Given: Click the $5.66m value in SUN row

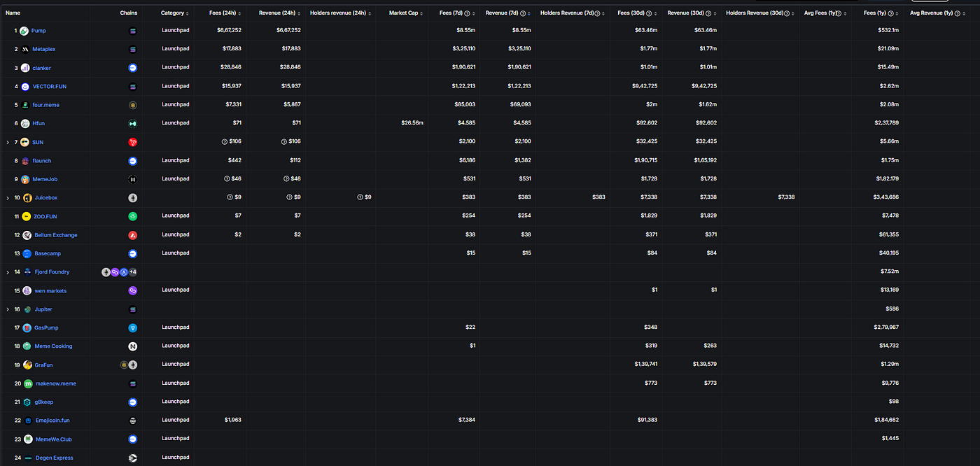Looking at the screenshot, I should [x=890, y=142].
